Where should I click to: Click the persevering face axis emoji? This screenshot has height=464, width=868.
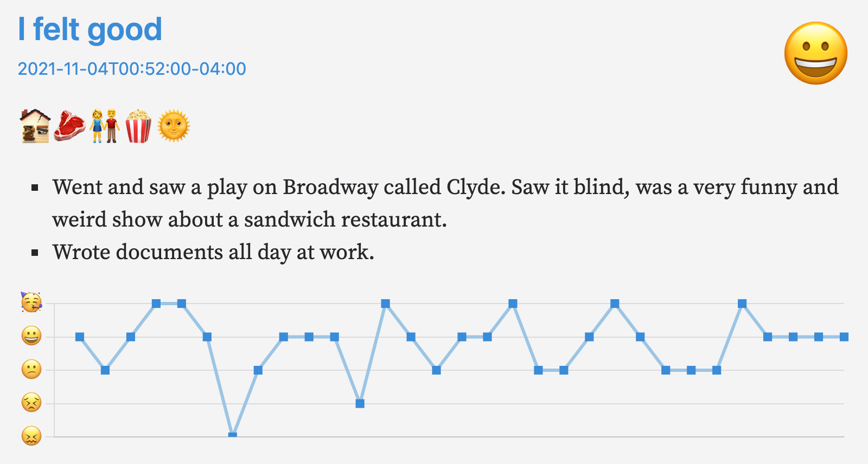click(x=31, y=403)
